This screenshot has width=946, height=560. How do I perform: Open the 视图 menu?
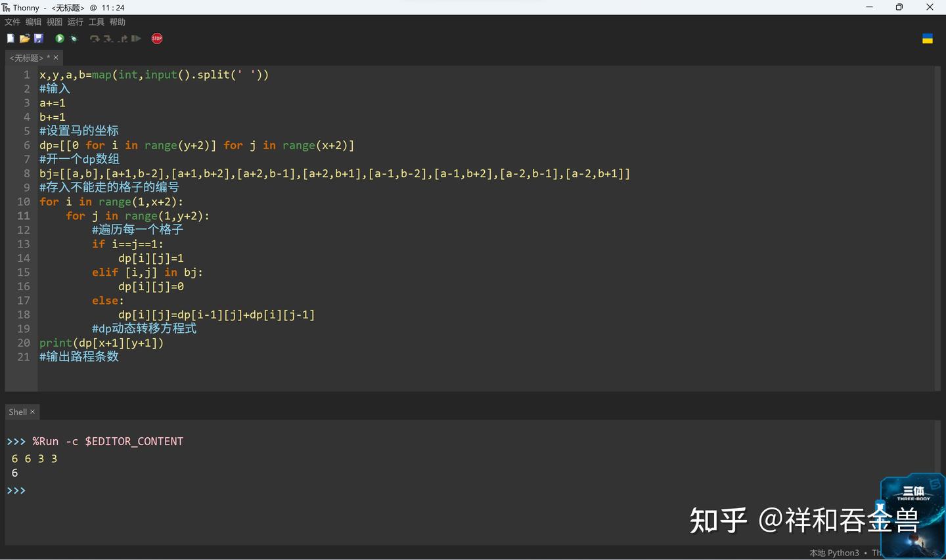[x=54, y=22]
